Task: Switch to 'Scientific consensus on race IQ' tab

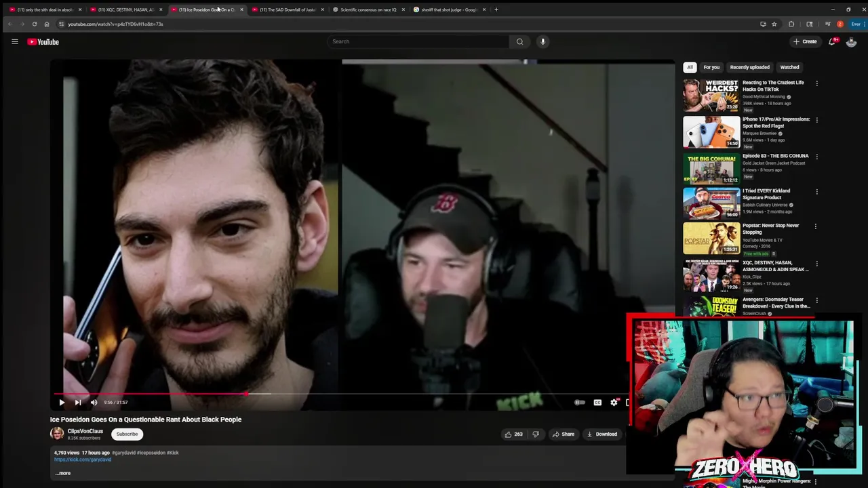Action: pyautogui.click(x=368, y=9)
